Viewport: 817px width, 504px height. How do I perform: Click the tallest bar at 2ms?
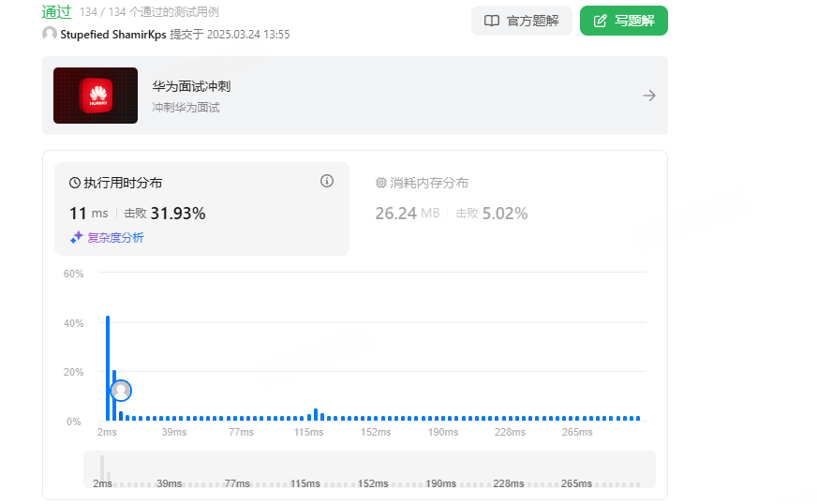coord(108,368)
